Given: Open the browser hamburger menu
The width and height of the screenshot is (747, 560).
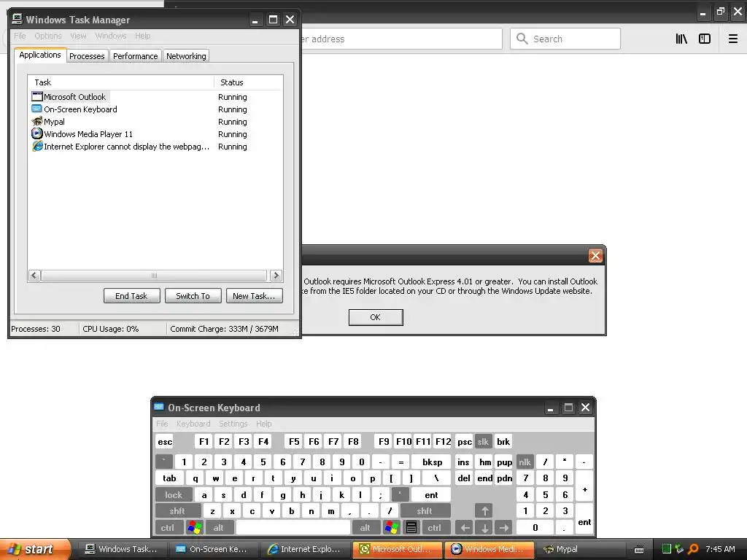Looking at the screenshot, I should coord(732,39).
